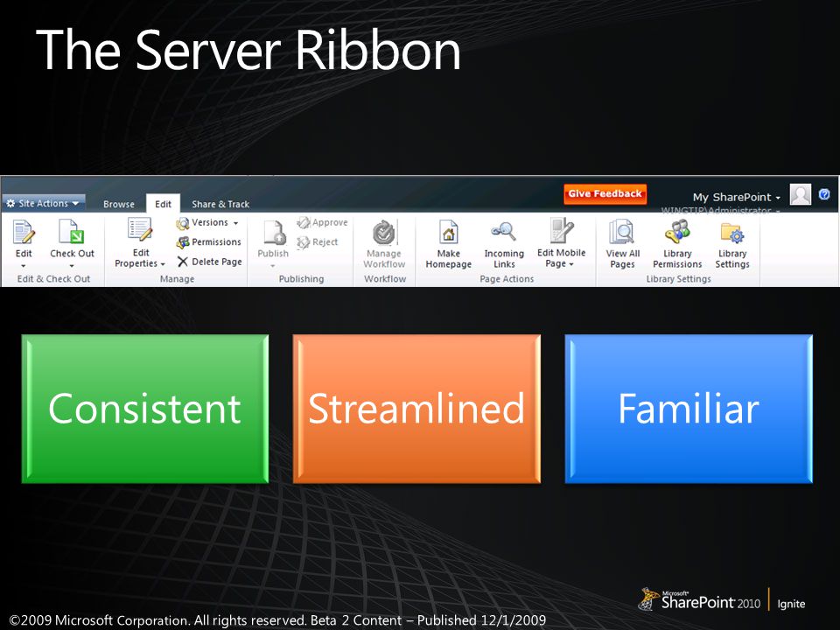840x630 pixels.
Task: Click the Approve text label
Action: point(330,222)
